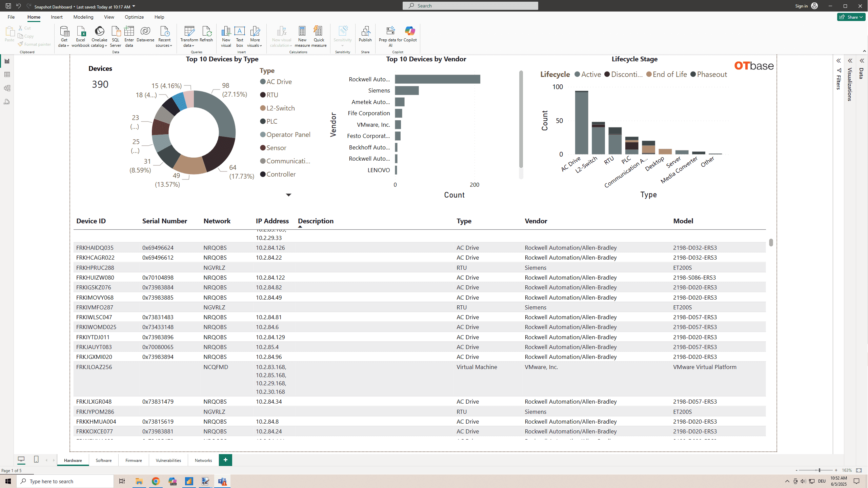Click the device table scrollbar thumb
The height and width of the screenshot is (488, 868).
pyautogui.click(x=771, y=242)
